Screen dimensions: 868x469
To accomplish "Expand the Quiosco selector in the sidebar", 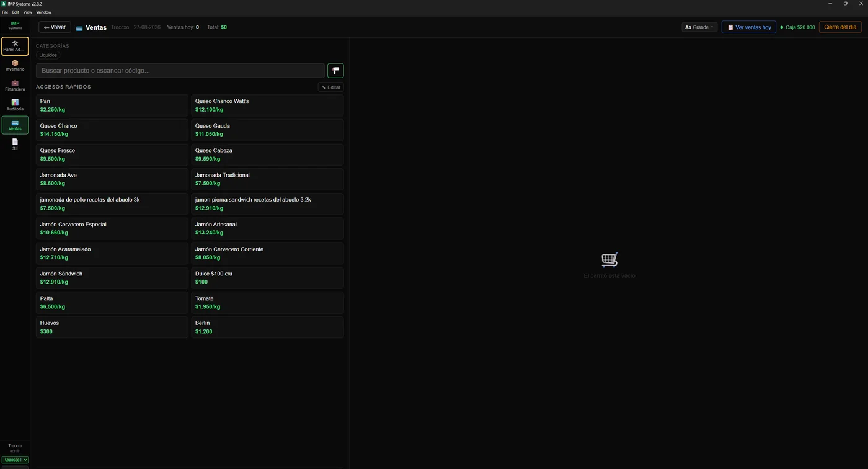I will (15, 460).
